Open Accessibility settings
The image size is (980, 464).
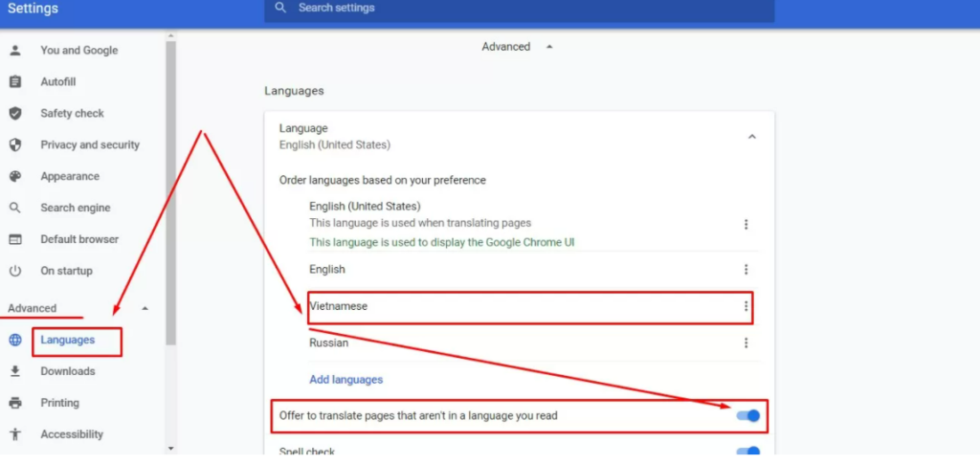click(72, 434)
